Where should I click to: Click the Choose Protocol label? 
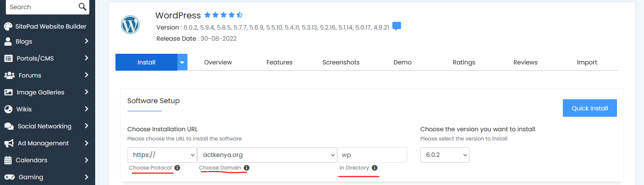click(x=150, y=168)
